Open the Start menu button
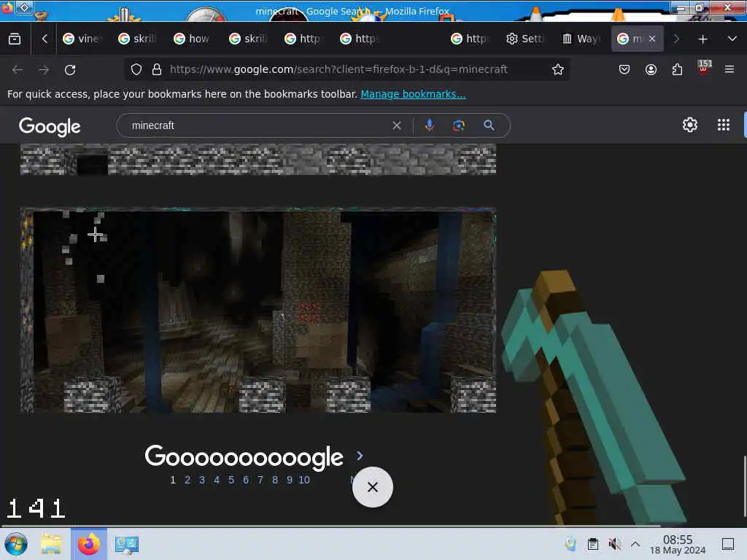Image resolution: width=747 pixels, height=560 pixels. (16, 544)
